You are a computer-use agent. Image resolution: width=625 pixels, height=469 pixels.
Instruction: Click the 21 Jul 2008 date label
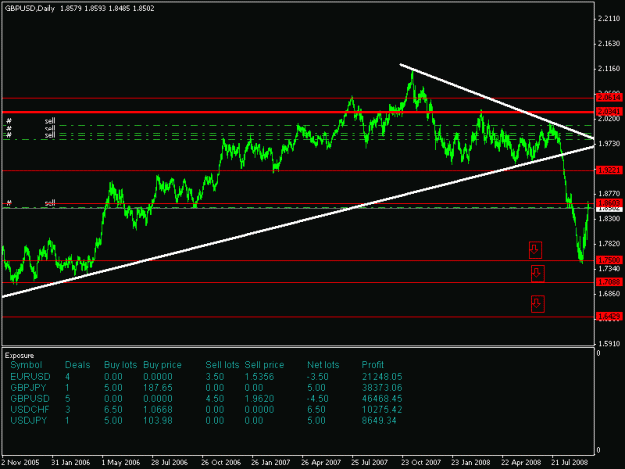coord(569,462)
